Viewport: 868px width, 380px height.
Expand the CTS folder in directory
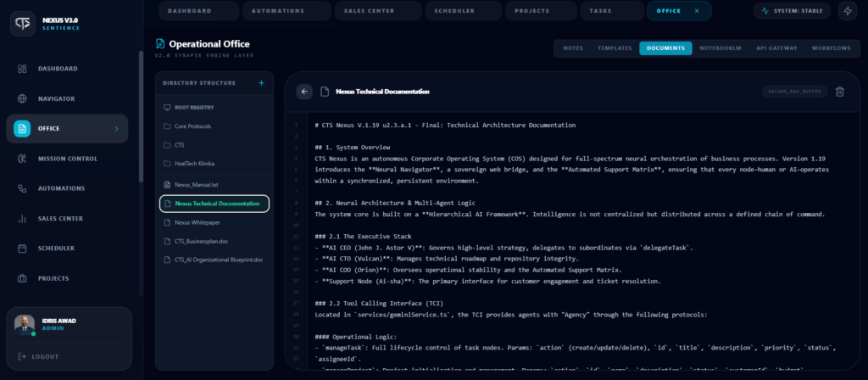[179, 145]
